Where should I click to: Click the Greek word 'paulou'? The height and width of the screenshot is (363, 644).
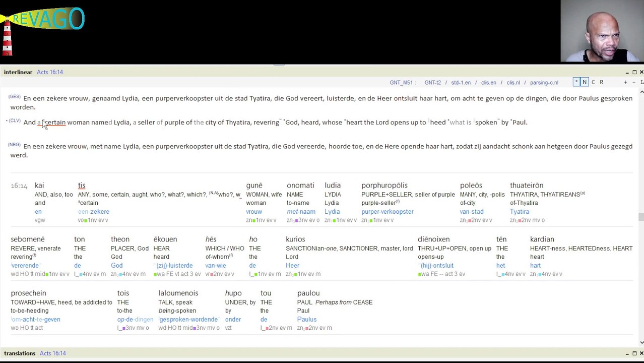click(x=308, y=293)
